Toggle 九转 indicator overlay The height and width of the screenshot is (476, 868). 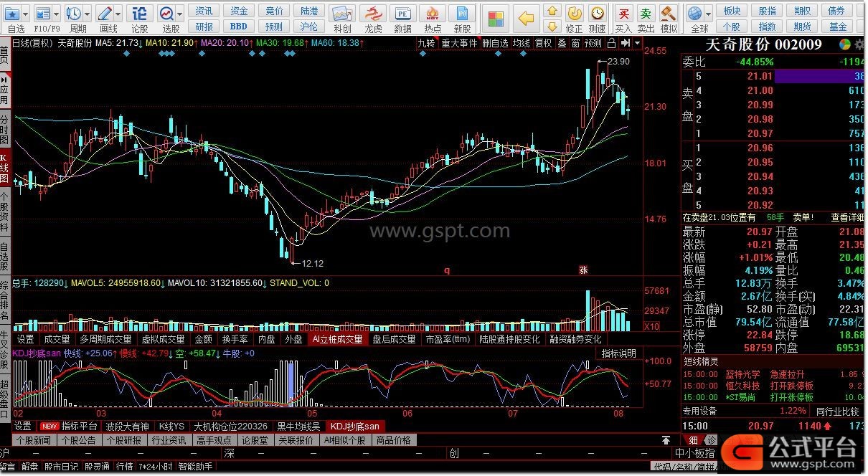pos(427,43)
